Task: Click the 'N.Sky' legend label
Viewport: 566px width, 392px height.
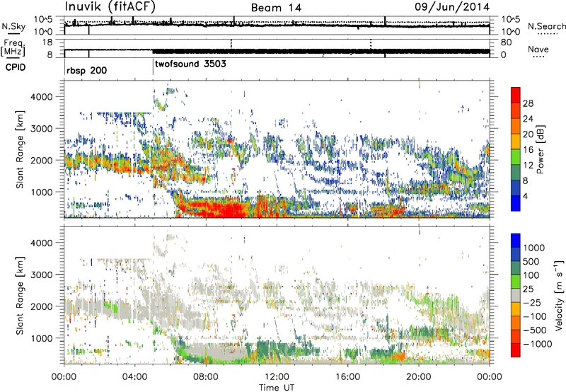Action: pos(13,26)
